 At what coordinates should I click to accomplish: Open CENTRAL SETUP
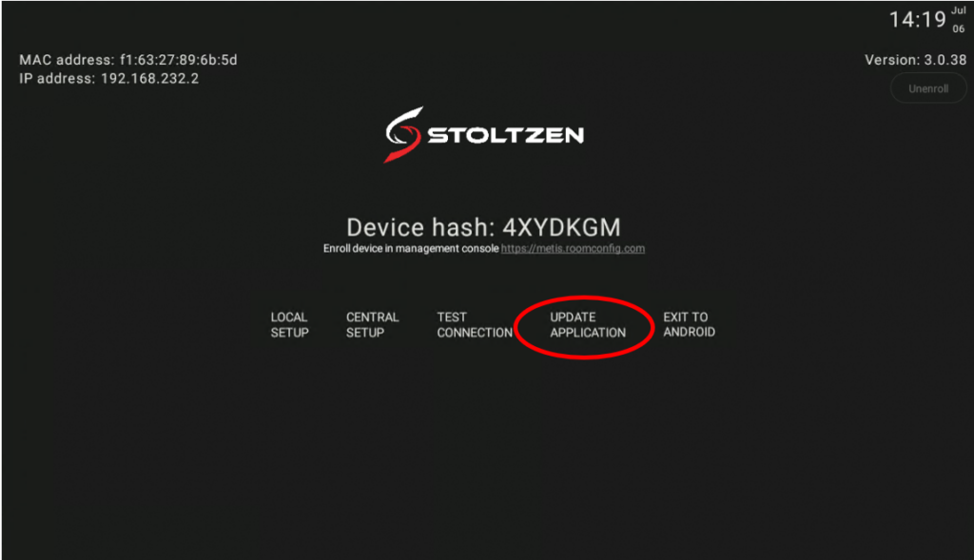[373, 325]
